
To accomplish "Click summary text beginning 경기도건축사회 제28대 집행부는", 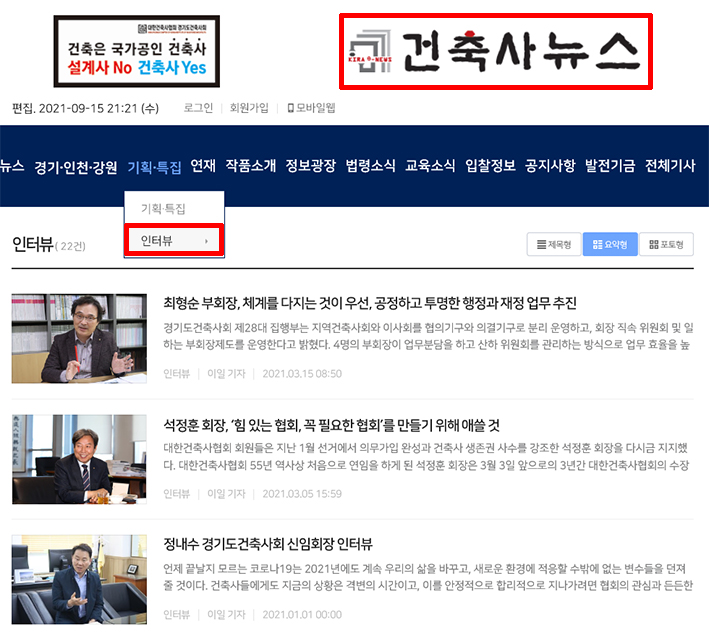I will (x=428, y=336).
